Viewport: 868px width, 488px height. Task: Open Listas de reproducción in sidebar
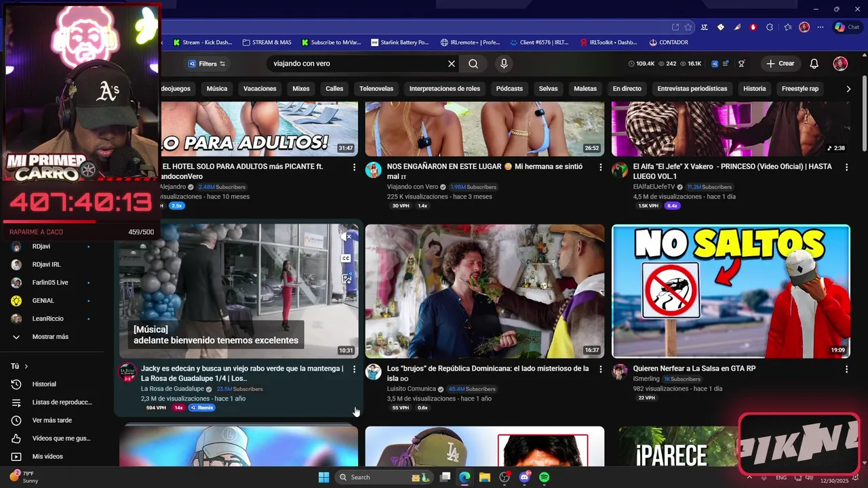62,403
